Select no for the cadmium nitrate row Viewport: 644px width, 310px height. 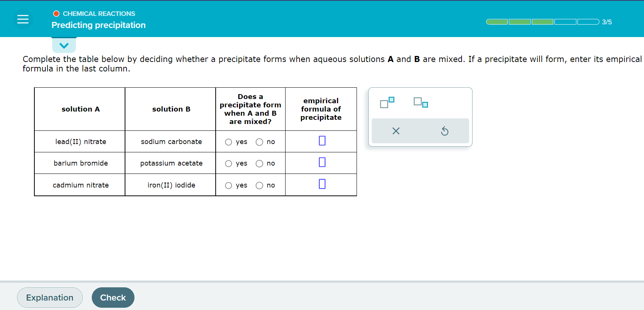point(259,185)
